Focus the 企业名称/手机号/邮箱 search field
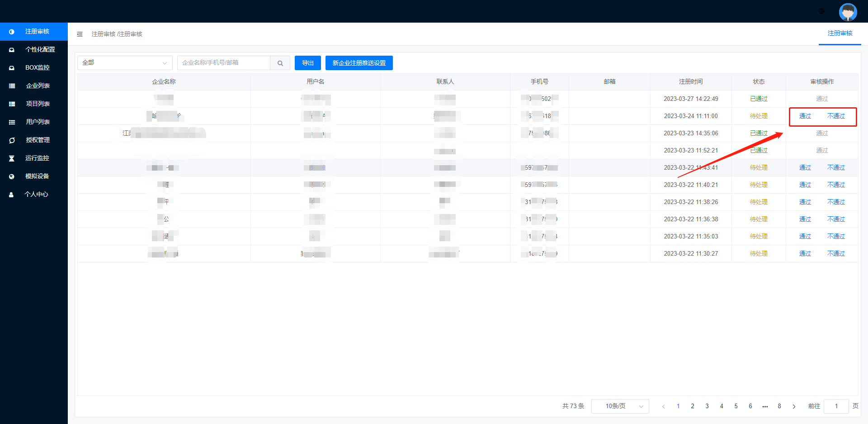868x424 pixels. pos(224,63)
